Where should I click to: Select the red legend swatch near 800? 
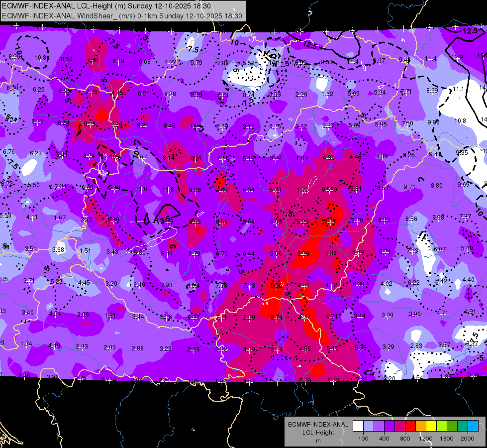coord(410,426)
